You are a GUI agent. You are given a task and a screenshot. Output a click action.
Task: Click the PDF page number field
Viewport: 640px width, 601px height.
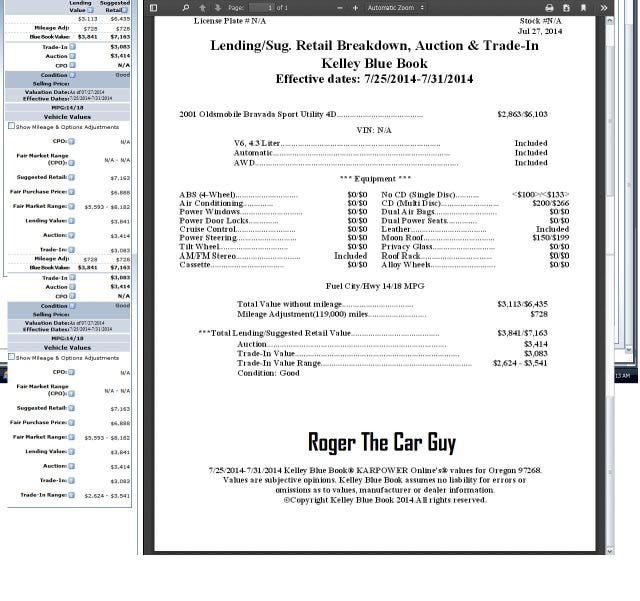coord(262,7)
